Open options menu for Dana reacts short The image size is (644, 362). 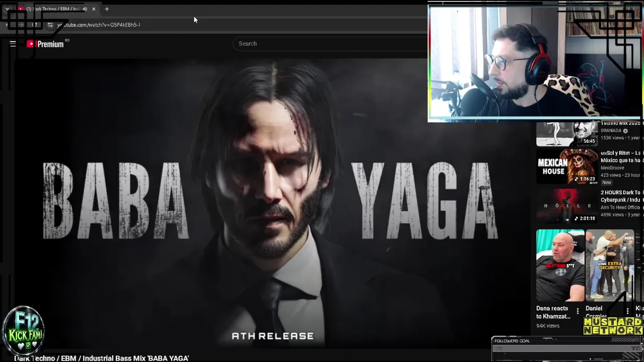578,311
